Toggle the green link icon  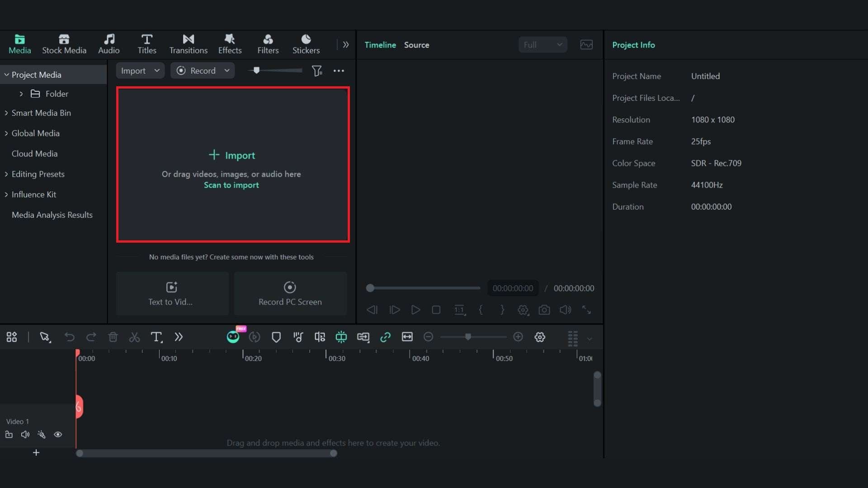pyautogui.click(x=385, y=337)
